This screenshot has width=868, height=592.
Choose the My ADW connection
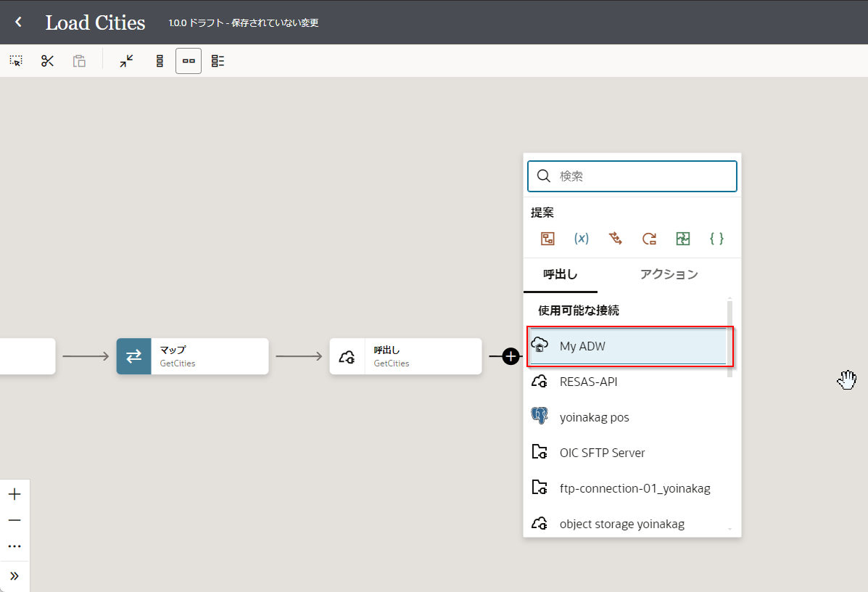[628, 346]
